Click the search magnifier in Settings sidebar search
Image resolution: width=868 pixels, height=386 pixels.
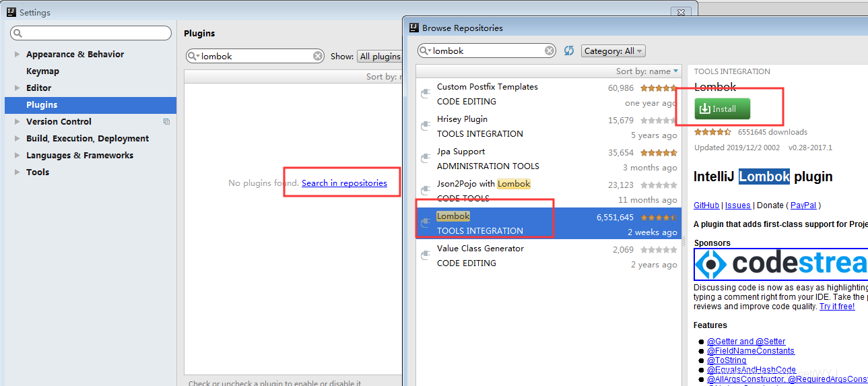point(18,33)
